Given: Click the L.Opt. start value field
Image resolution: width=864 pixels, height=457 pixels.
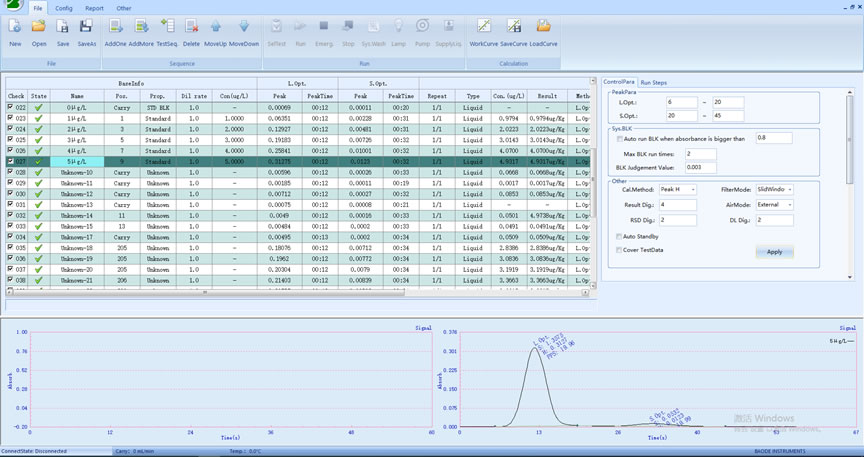Looking at the screenshot, I should pyautogui.click(x=681, y=103).
